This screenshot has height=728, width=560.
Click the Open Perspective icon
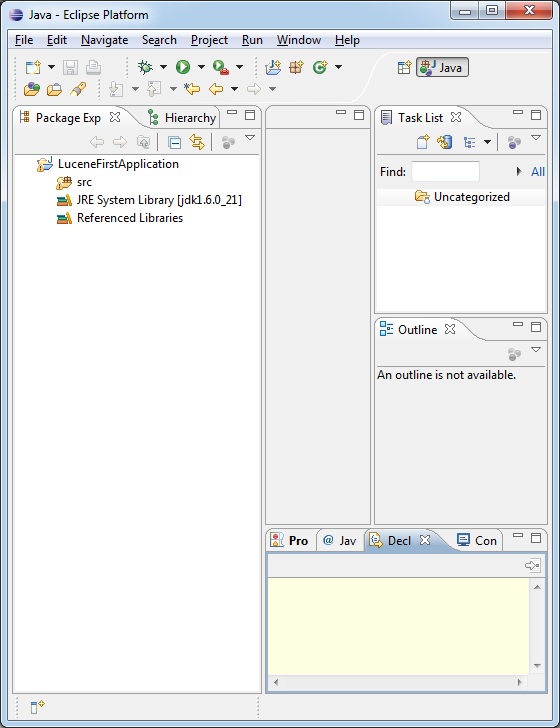pos(404,67)
